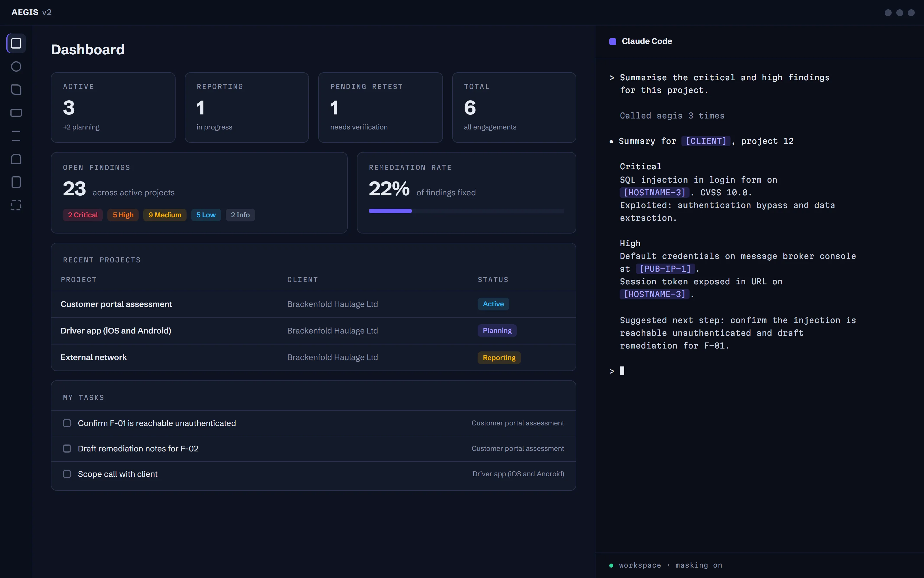Click the two-lines sidebar icon
Viewport: 924px width, 578px height.
pos(16,136)
